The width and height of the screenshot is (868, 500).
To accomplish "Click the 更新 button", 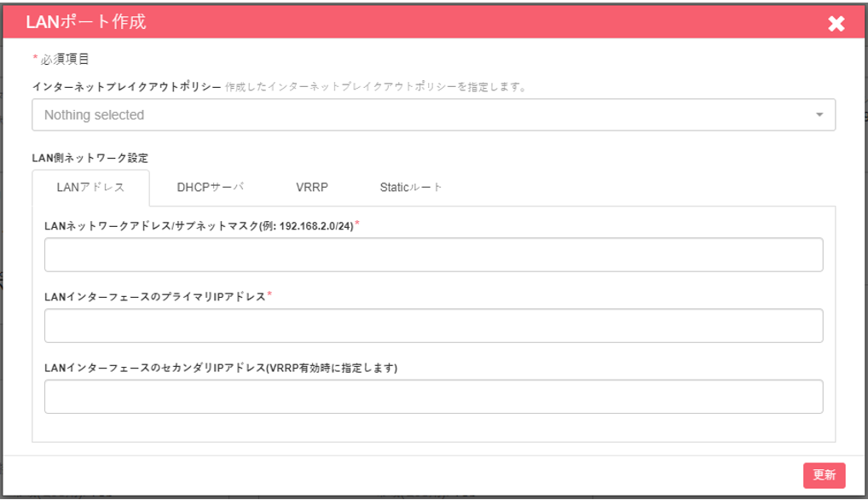I will pyautogui.click(x=824, y=475).
